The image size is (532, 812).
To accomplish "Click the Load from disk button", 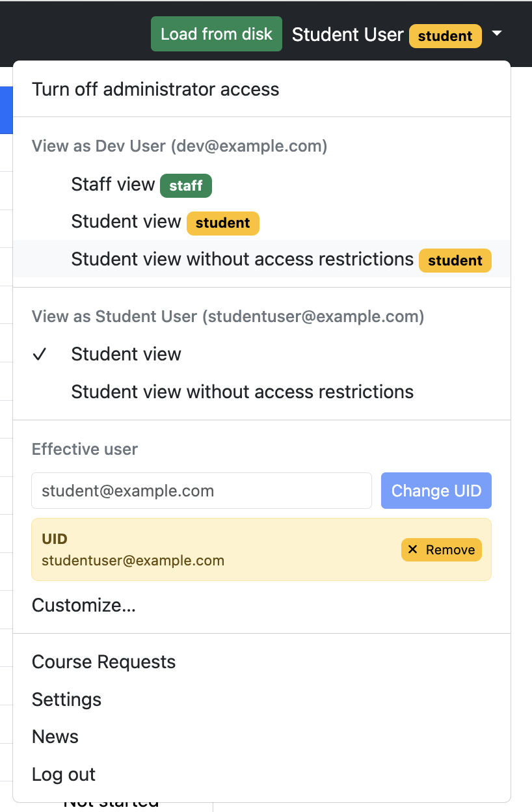I will (217, 34).
